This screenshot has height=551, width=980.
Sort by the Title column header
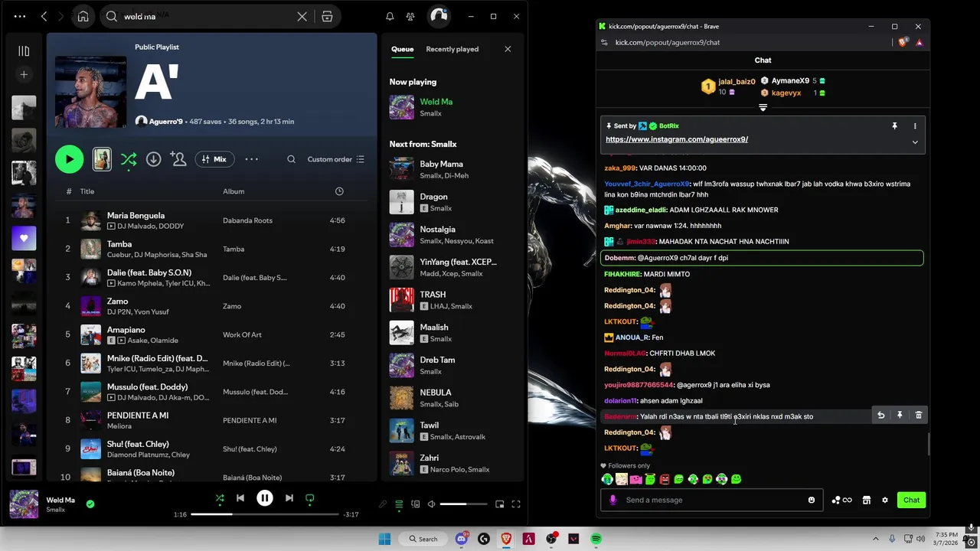87,191
